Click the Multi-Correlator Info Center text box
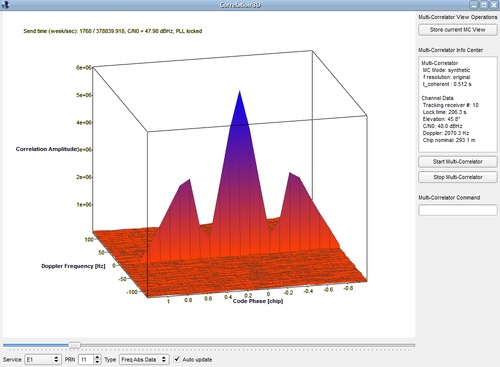This screenshot has width=500, height=367. [x=458, y=104]
